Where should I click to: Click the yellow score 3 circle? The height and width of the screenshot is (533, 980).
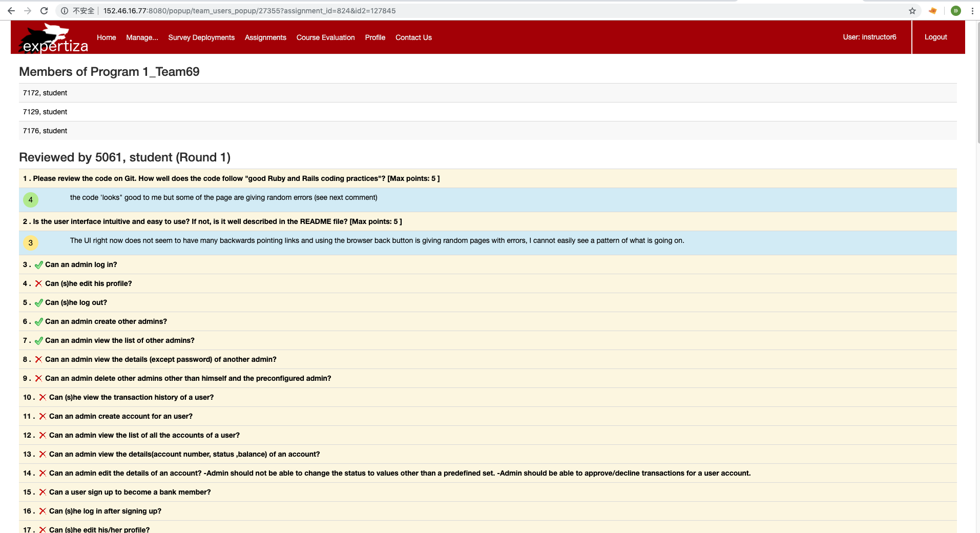[31, 243]
